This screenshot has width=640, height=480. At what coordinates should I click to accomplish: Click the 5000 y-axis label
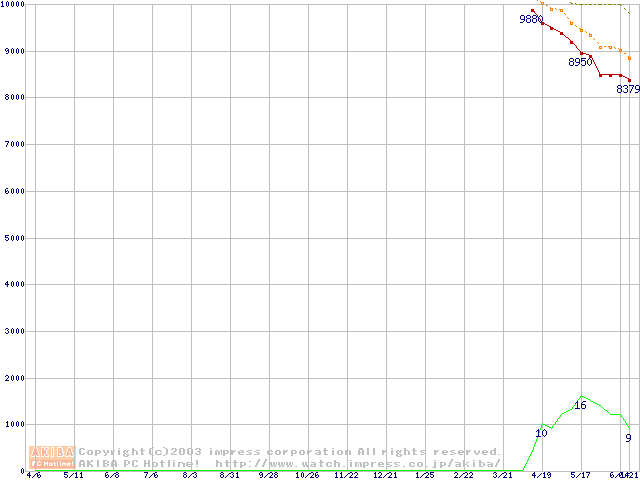coord(12,238)
